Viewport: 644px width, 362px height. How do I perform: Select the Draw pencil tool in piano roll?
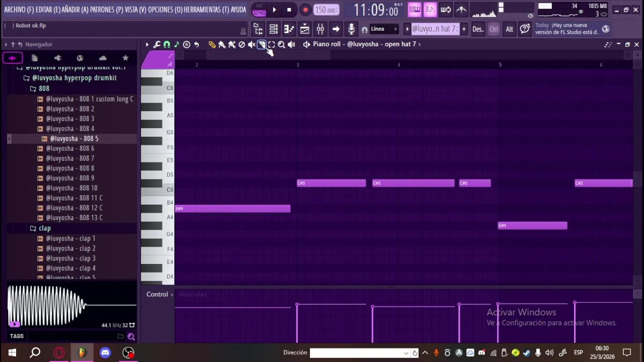212,45
